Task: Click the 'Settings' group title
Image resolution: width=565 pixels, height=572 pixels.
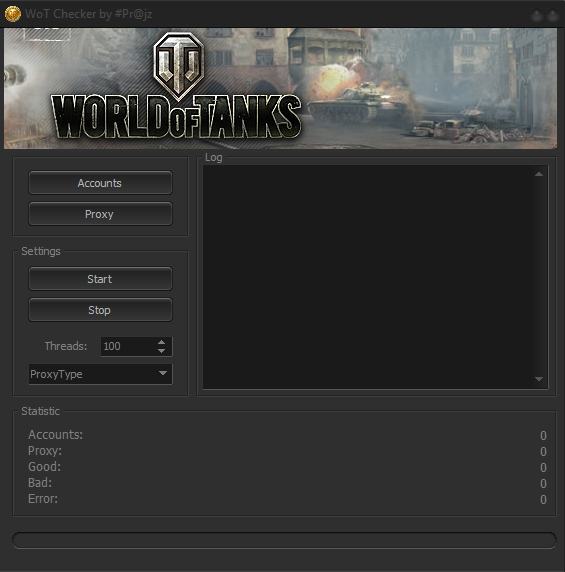Action: [41, 251]
